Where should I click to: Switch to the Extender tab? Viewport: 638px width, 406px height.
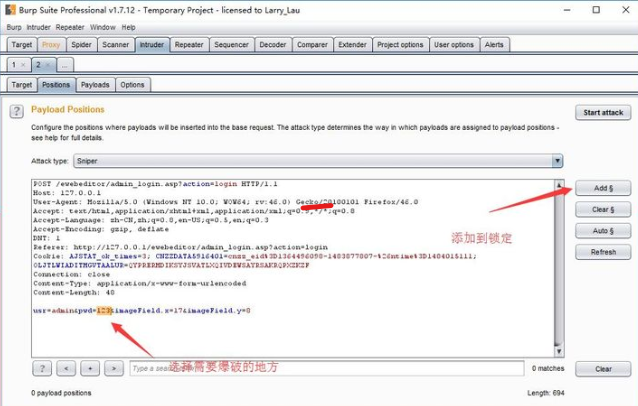(x=352, y=45)
